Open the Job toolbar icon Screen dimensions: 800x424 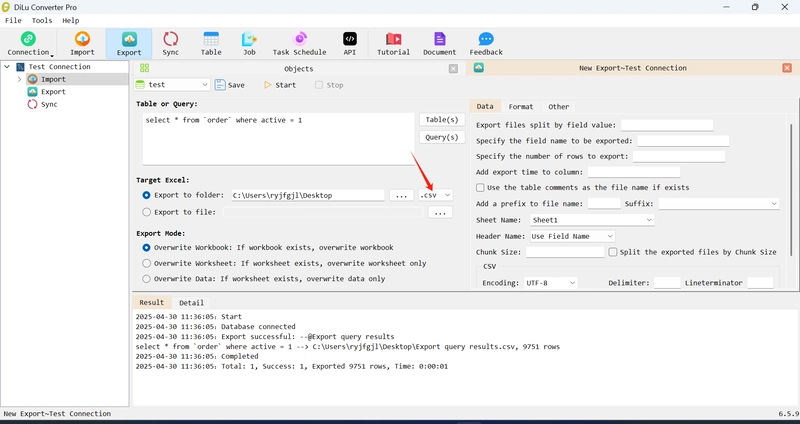coord(249,43)
